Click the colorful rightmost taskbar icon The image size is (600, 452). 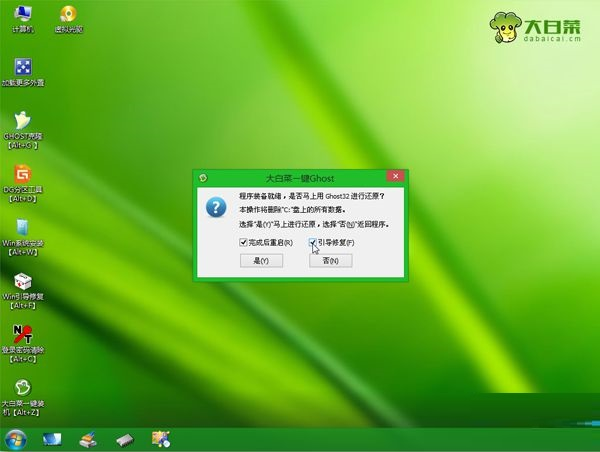pyautogui.click(x=160, y=438)
